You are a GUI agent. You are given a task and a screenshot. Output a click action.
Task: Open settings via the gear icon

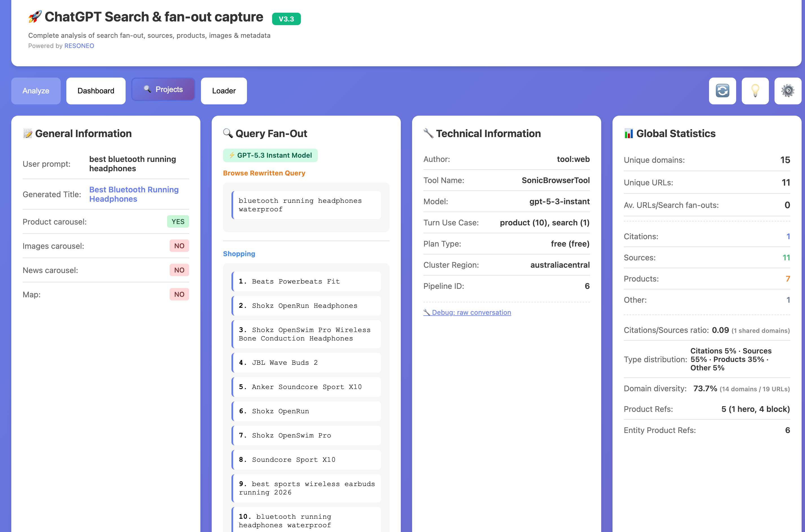788,91
